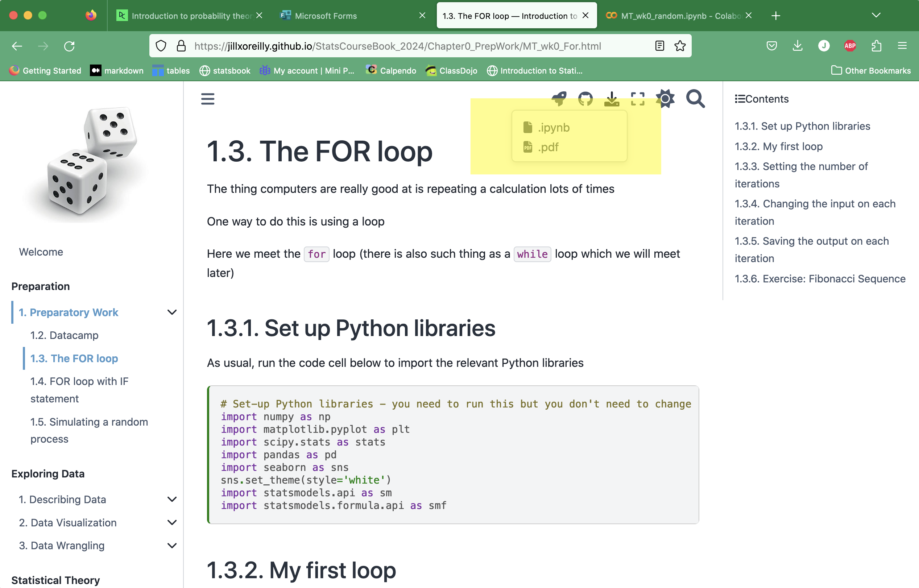919x588 pixels.
Task: Click the rocket launch button icon
Action: coord(559,99)
